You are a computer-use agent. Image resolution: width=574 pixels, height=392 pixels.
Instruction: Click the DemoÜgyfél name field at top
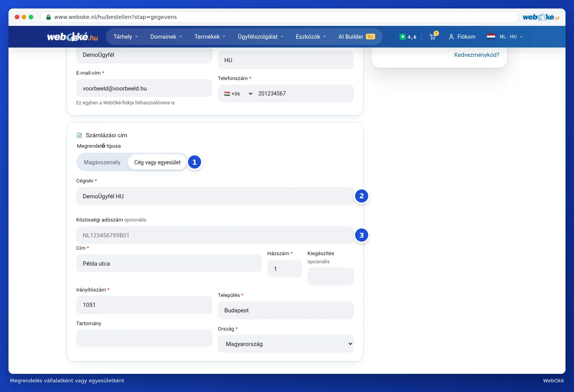click(x=144, y=55)
